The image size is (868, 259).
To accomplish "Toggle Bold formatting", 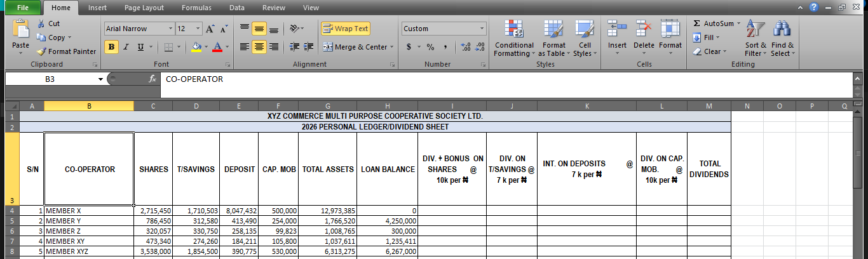I will [x=112, y=47].
